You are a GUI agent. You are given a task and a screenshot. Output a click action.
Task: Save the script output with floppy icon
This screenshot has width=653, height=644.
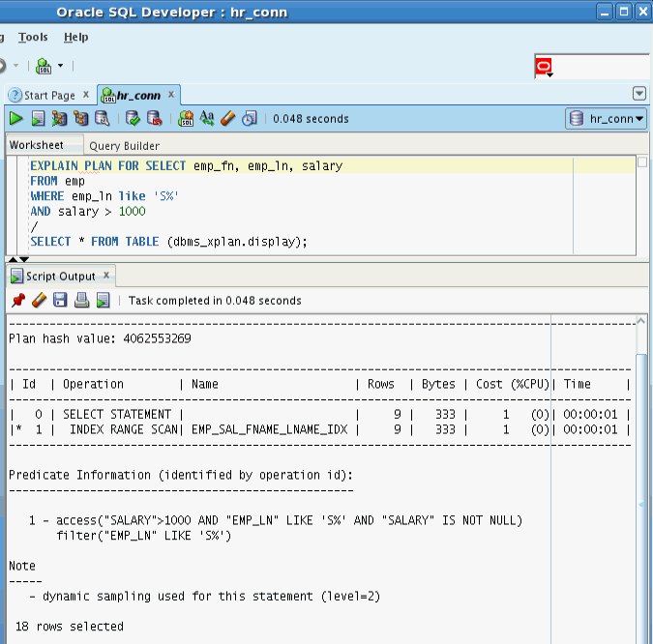click(60, 301)
